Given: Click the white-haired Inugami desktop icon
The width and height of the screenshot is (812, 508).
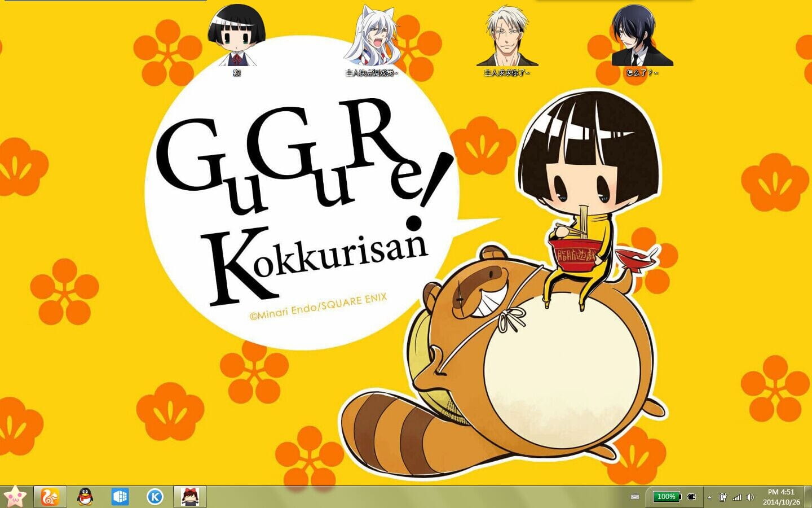Looking at the screenshot, I should pyautogui.click(x=506, y=34).
